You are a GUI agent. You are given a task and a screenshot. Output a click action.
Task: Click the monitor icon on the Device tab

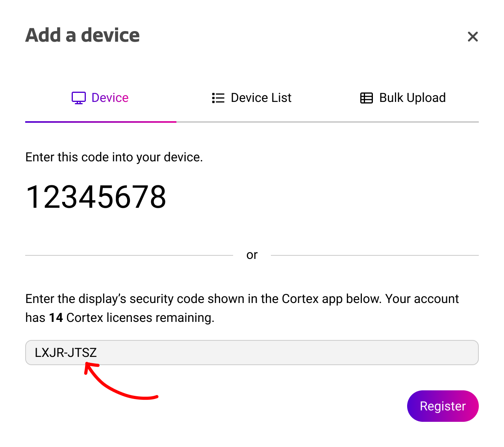click(79, 98)
